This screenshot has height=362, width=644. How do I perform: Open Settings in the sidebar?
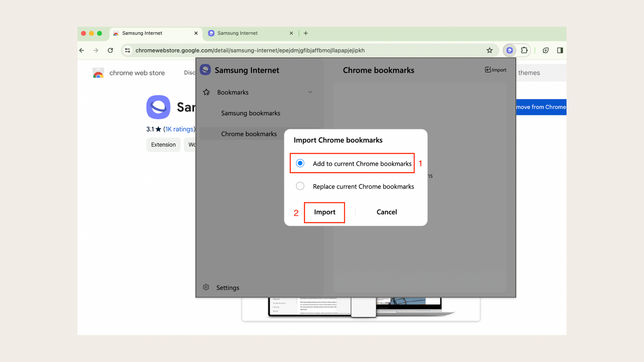click(x=228, y=288)
